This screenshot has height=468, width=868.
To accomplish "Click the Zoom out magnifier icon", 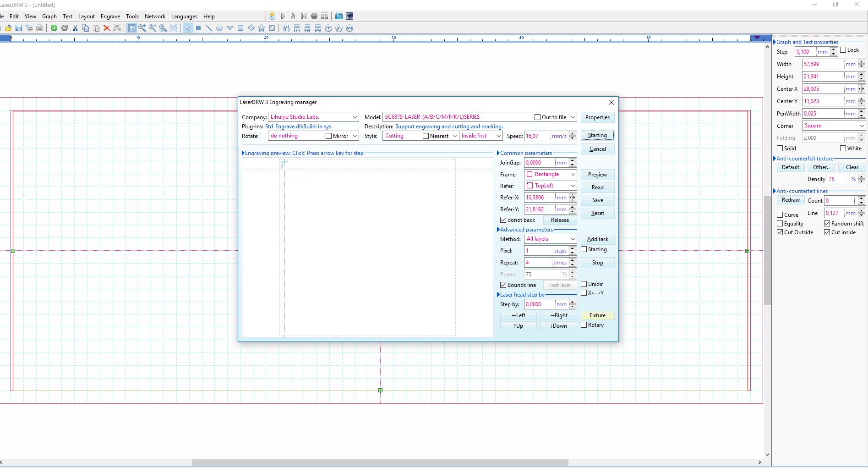I will pyautogui.click(x=153, y=28).
